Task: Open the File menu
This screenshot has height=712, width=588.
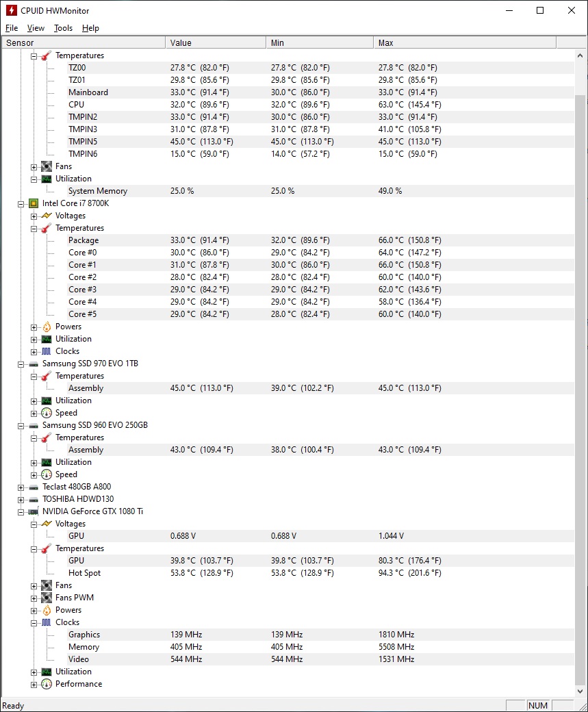Action: point(12,28)
